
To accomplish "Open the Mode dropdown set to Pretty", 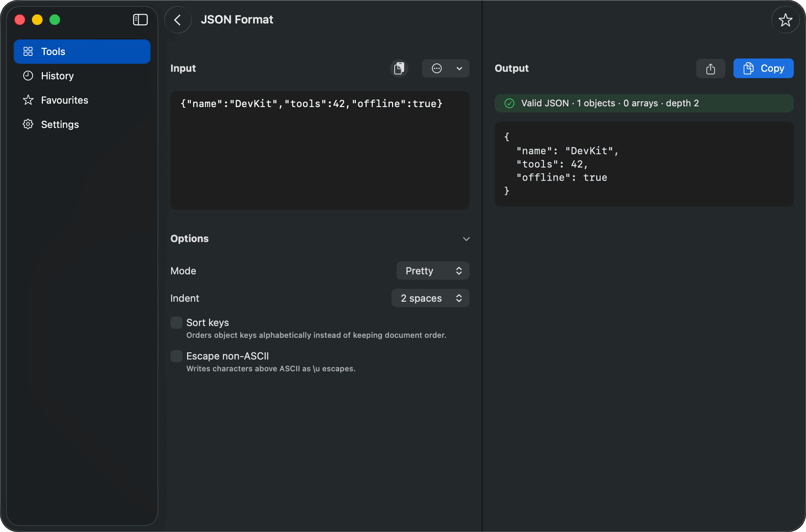I will (433, 271).
